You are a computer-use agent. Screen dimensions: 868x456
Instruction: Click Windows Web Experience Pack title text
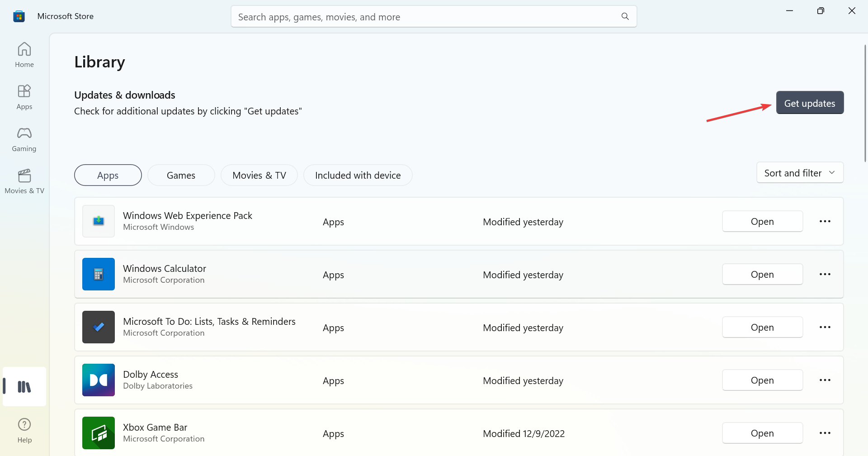[188, 215]
